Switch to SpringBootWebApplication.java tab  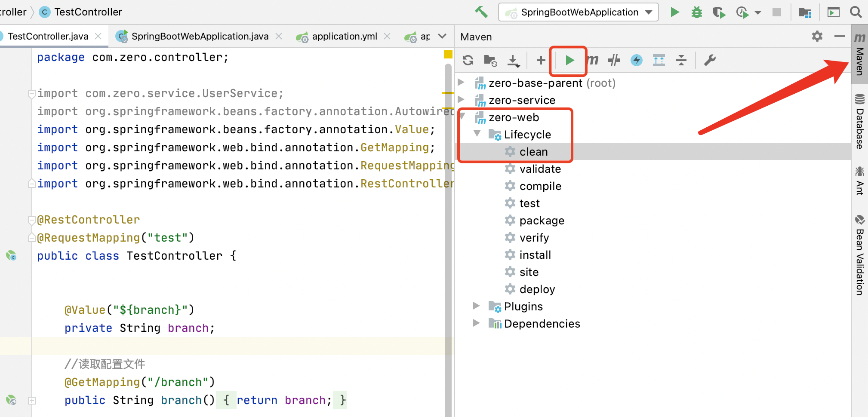(200, 36)
